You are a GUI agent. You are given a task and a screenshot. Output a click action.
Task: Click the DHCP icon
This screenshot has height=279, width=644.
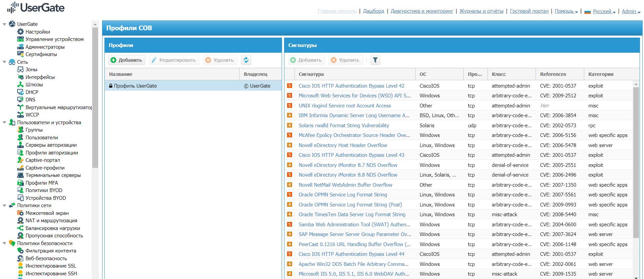20,92
